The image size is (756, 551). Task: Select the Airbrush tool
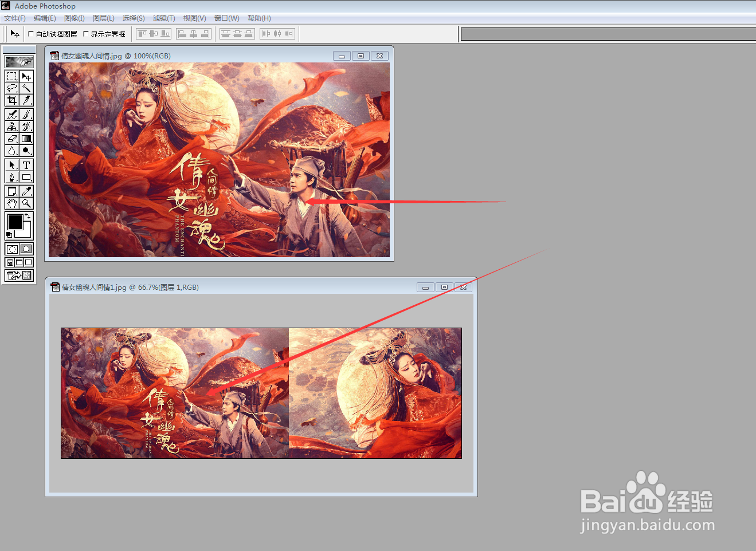pyautogui.click(x=12, y=115)
